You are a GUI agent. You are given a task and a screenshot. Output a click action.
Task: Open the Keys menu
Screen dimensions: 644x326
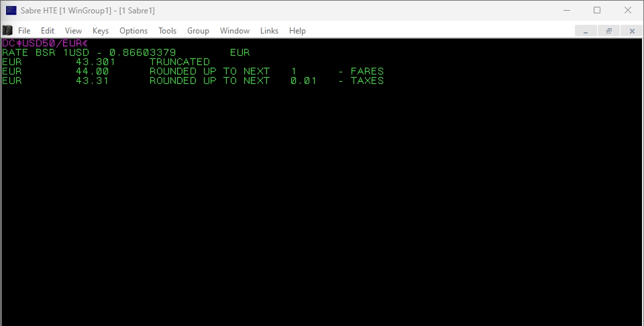pos(101,31)
